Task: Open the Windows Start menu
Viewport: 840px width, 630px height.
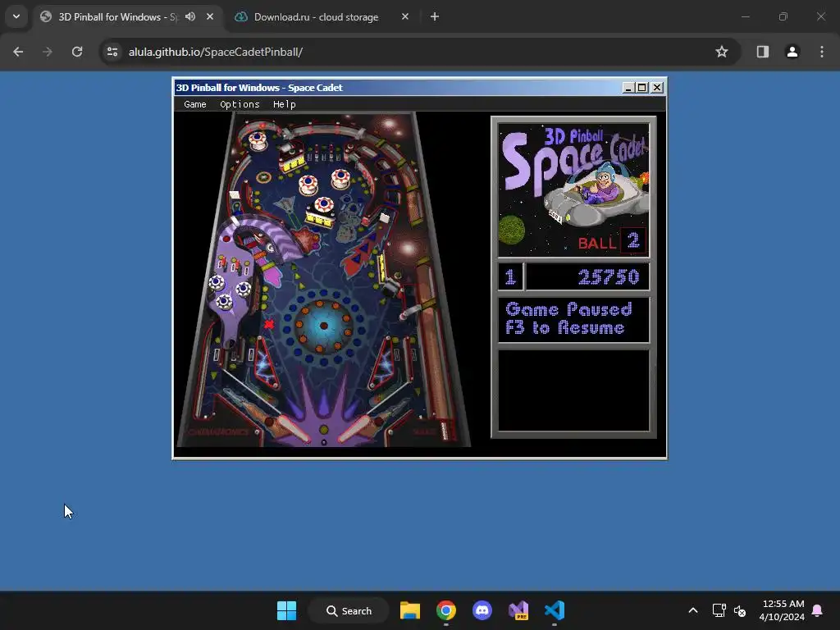Action: (x=286, y=610)
